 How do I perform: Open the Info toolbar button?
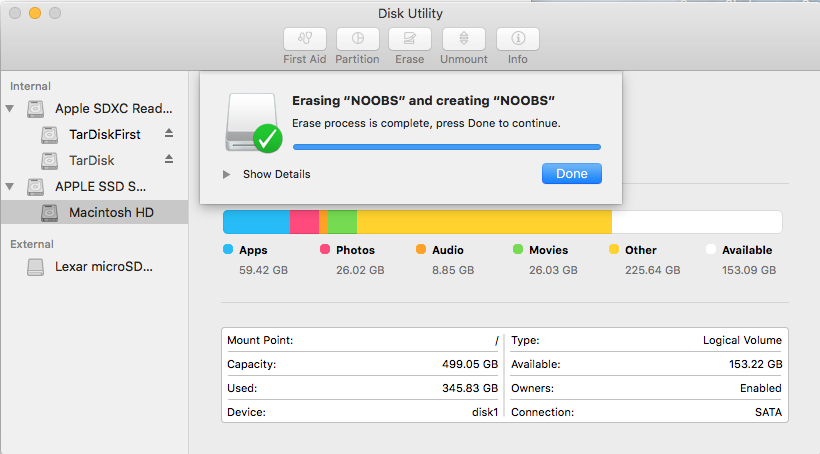click(518, 39)
